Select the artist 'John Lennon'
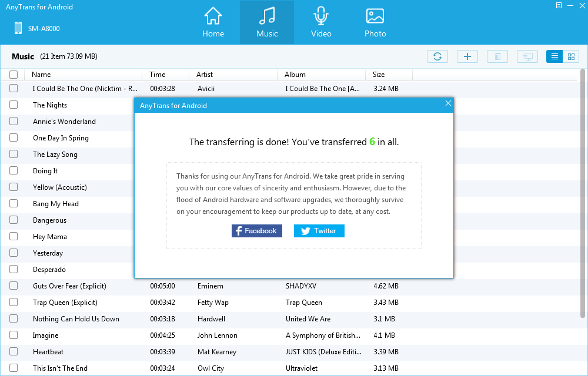The image size is (588, 376). 218,335
